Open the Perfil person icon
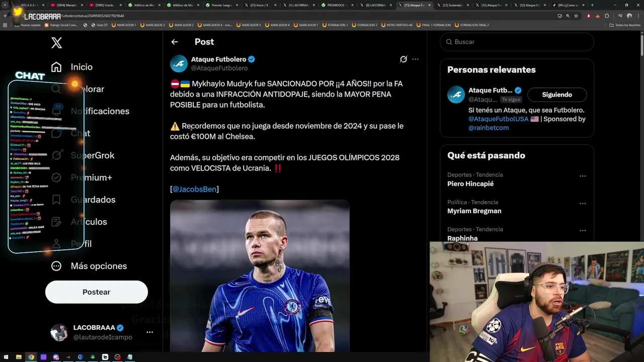The width and height of the screenshot is (644, 362). [x=56, y=244]
